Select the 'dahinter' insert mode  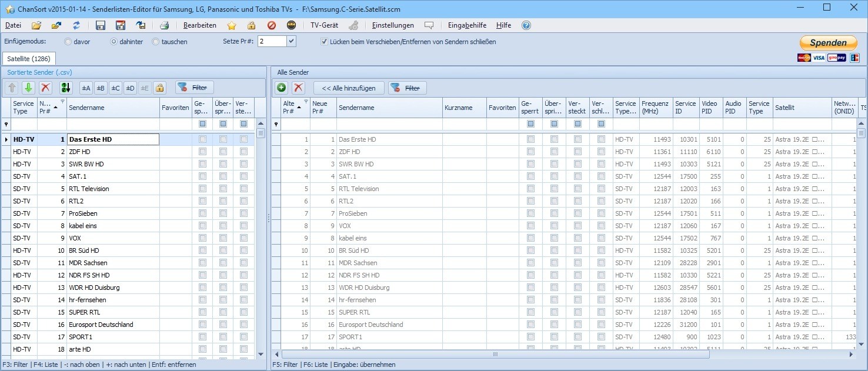pyautogui.click(x=127, y=42)
